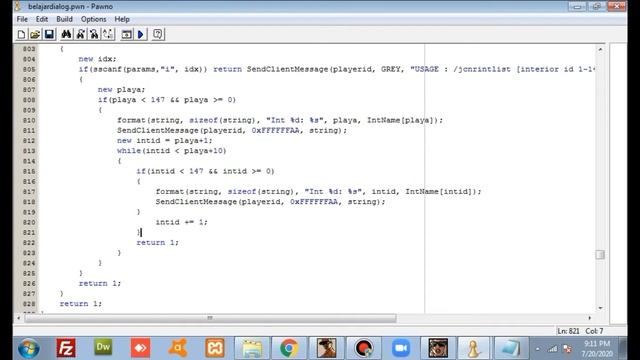Click the vertical scrollbar down arrow
Image resolution: width=640 pixels, height=360 pixels.
click(x=600, y=308)
